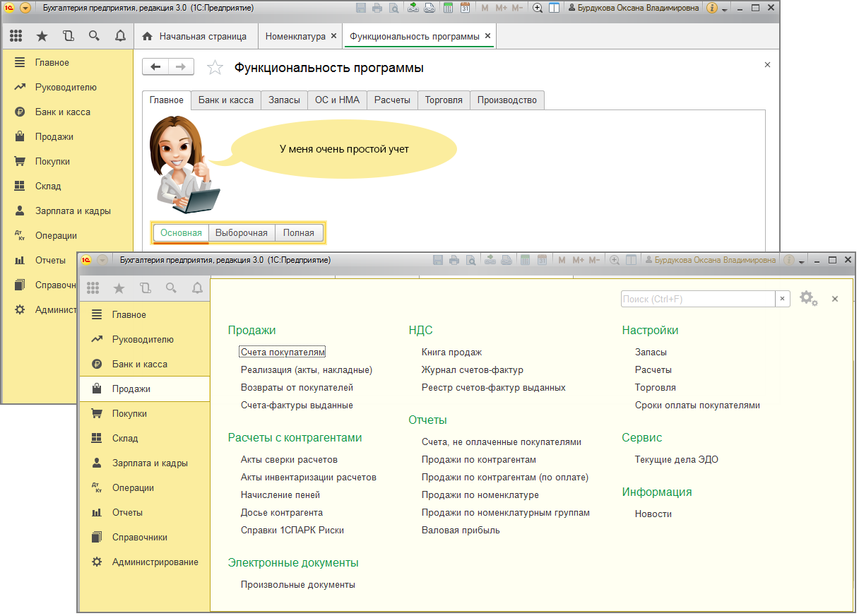Add Функциональность программы to favorites star

(215, 68)
